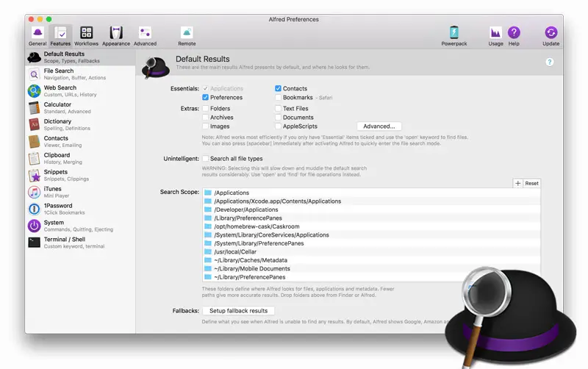The image size is (588, 369).
Task: Select the /Applications scope row
Action: click(371, 193)
